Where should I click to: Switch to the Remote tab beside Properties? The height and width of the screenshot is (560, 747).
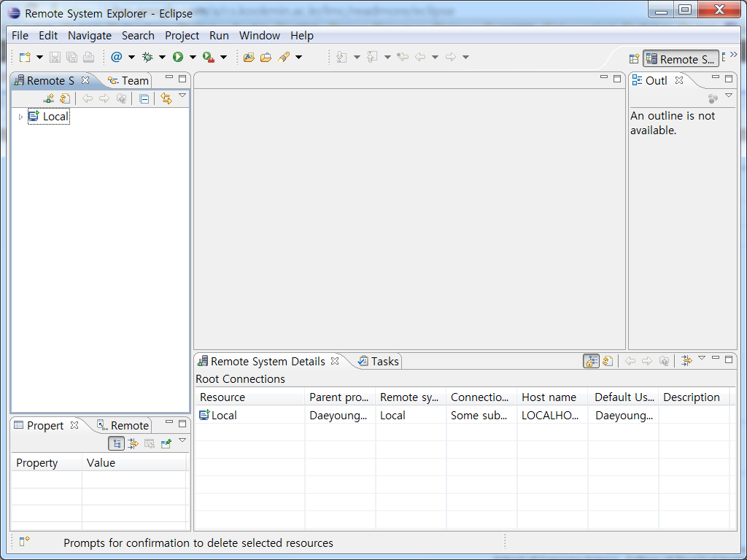[123, 426]
